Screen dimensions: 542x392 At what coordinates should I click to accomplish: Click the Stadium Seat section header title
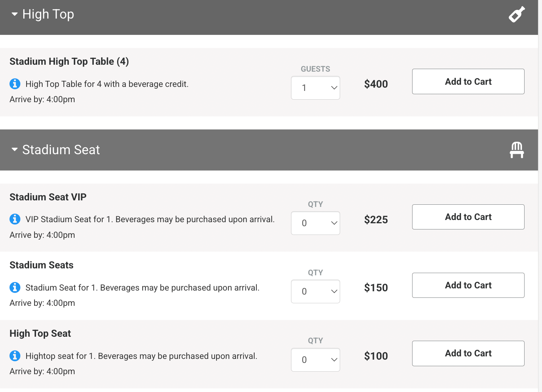tap(61, 150)
